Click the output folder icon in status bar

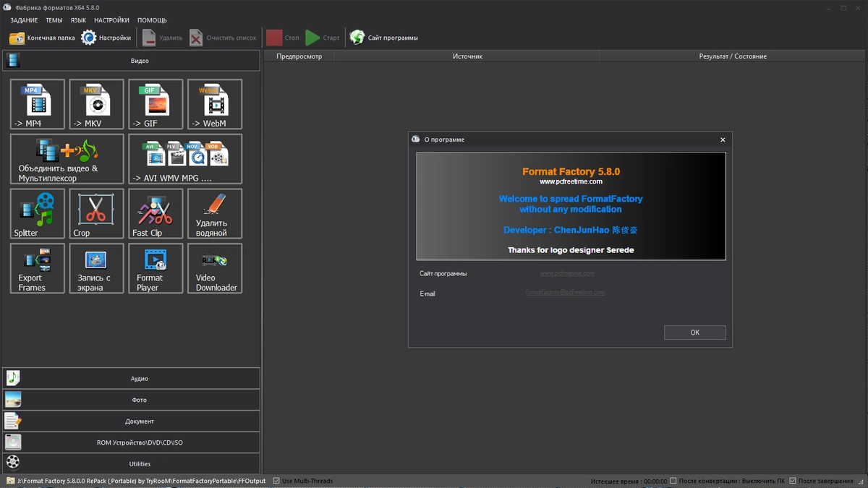click(x=10, y=481)
